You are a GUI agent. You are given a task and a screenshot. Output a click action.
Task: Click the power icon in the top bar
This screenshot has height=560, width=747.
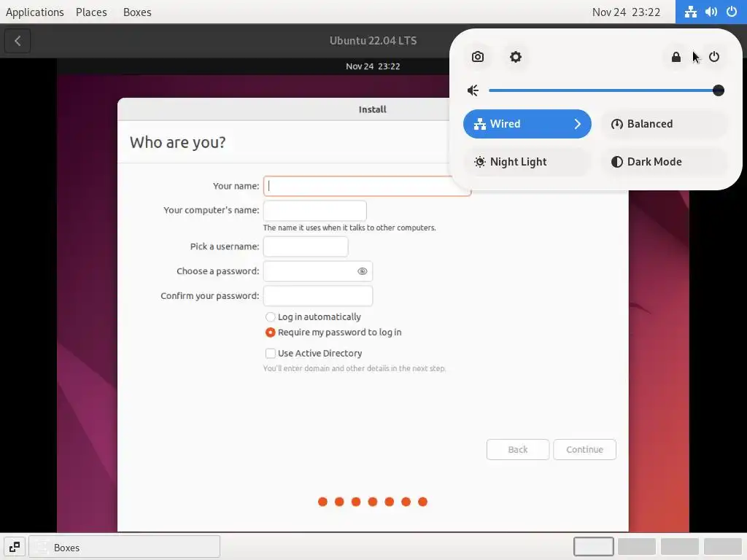pyautogui.click(x=731, y=12)
